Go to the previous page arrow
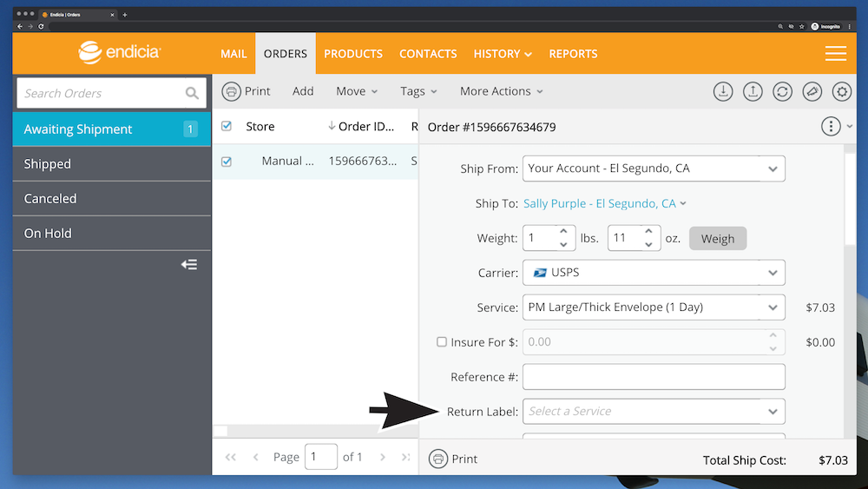 point(256,457)
